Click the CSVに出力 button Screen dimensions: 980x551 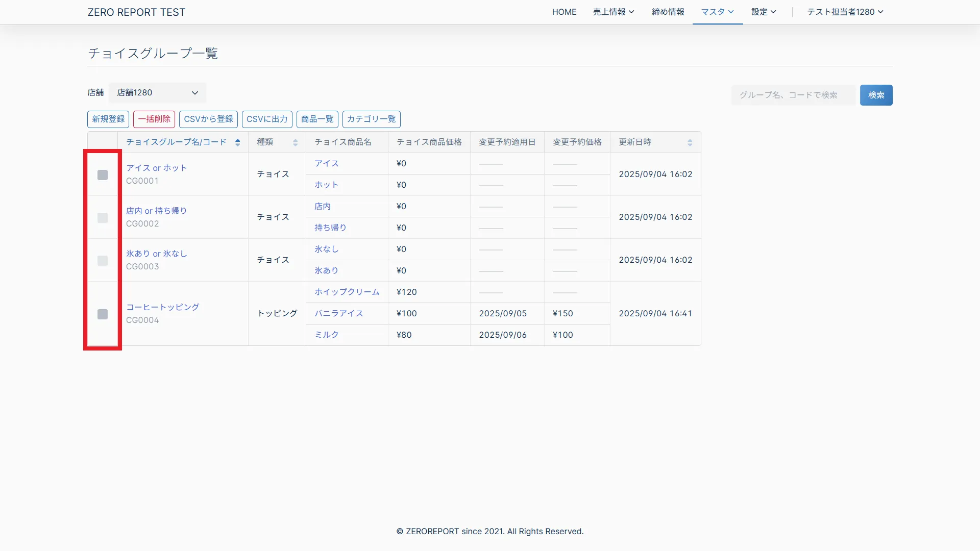point(267,119)
